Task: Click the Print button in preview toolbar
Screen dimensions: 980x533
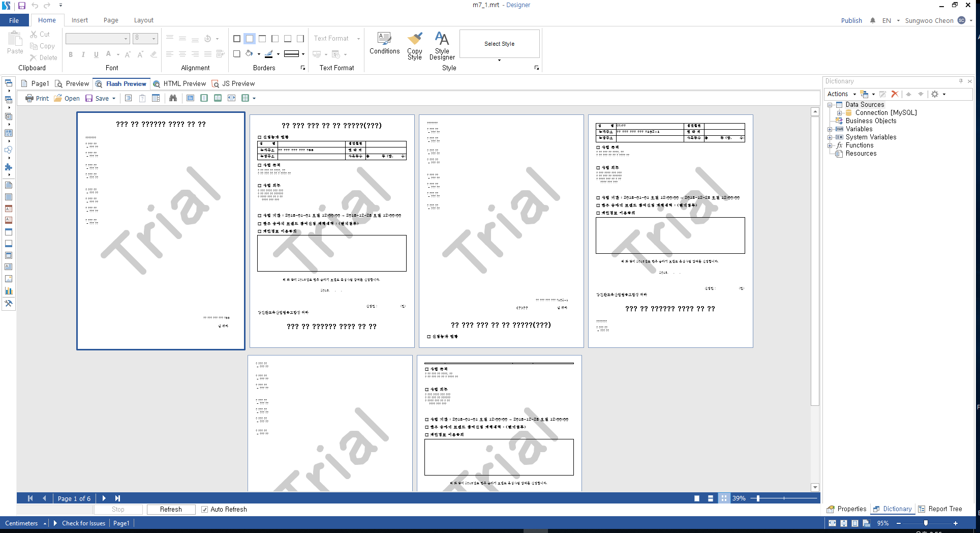Action: tap(37, 98)
